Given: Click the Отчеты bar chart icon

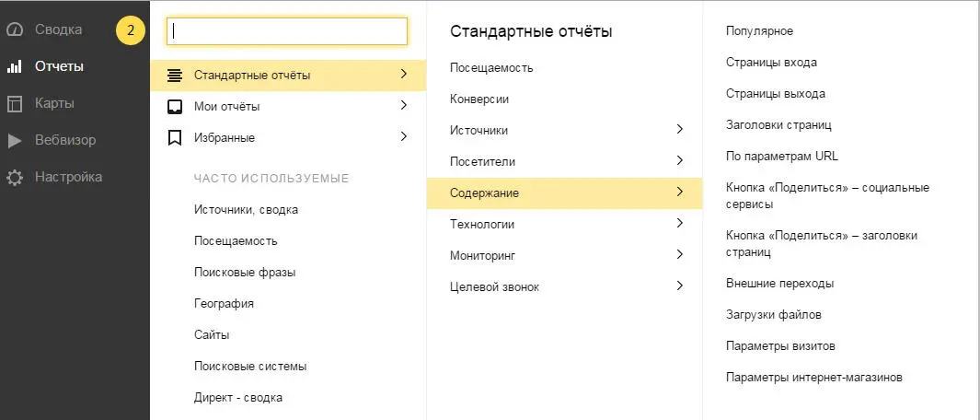Looking at the screenshot, I should (15, 66).
